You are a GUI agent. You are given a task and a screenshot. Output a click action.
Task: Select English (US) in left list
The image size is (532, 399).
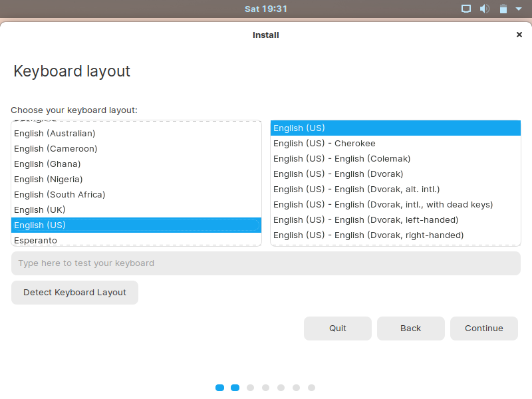(x=136, y=225)
